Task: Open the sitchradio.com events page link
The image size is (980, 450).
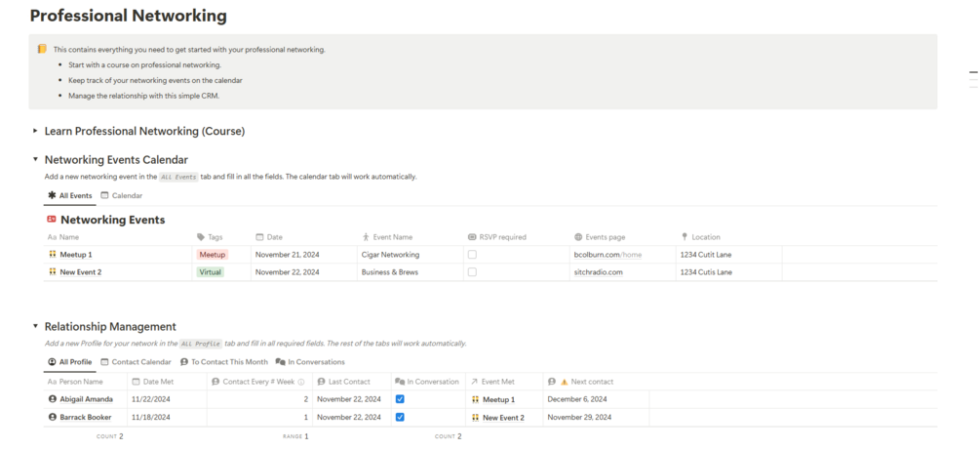Action: point(598,272)
